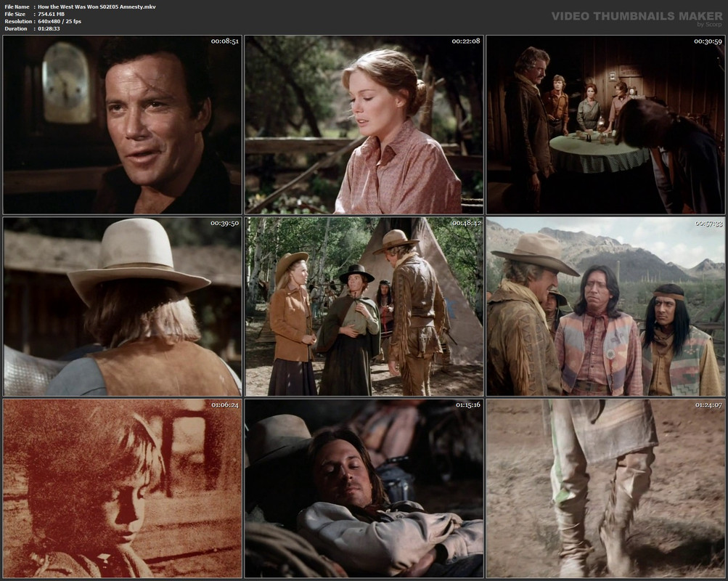Click the timestamp label 01:06:24

coord(225,405)
